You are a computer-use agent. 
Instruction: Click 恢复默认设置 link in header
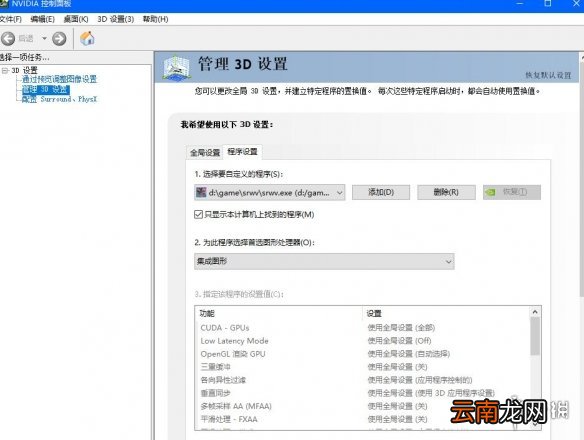pyautogui.click(x=548, y=75)
